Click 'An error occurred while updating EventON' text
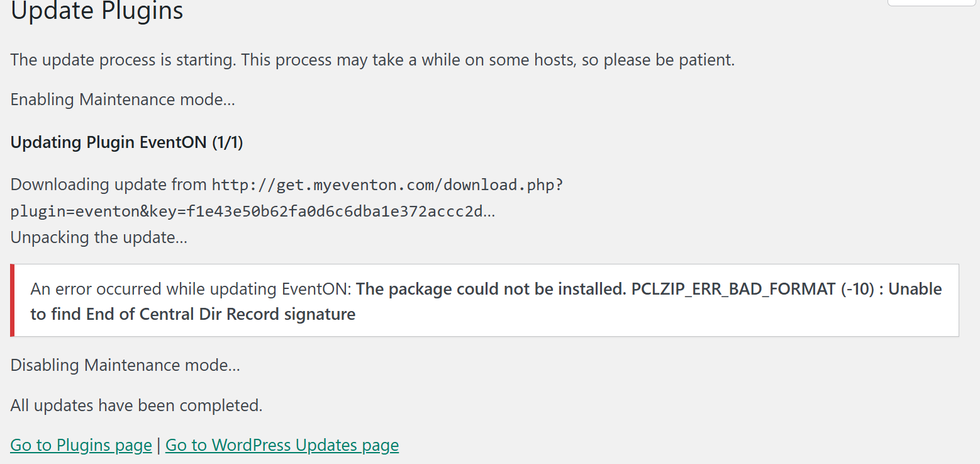 point(191,289)
